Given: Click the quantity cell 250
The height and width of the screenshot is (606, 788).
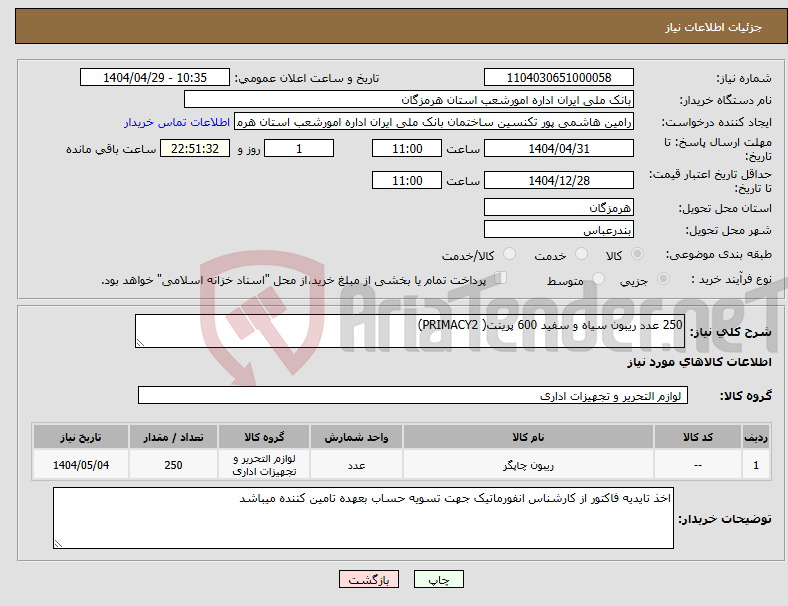Looking at the screenshot, I should 173,465.
